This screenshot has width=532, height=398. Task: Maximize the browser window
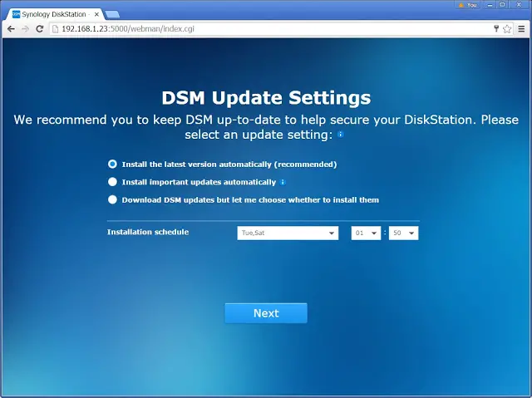[502, 5]
